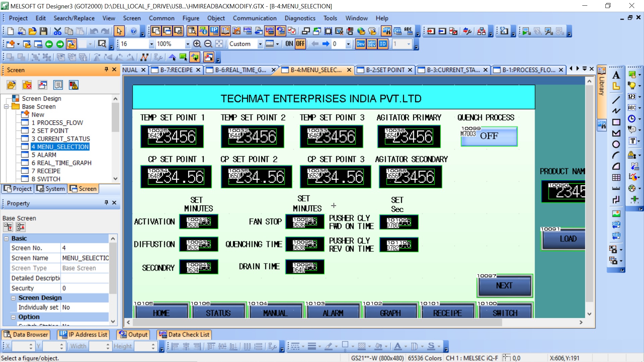Click the Cut scissors icon
Image resolution: width=644 pixels, height=362 pixels.
58,31
